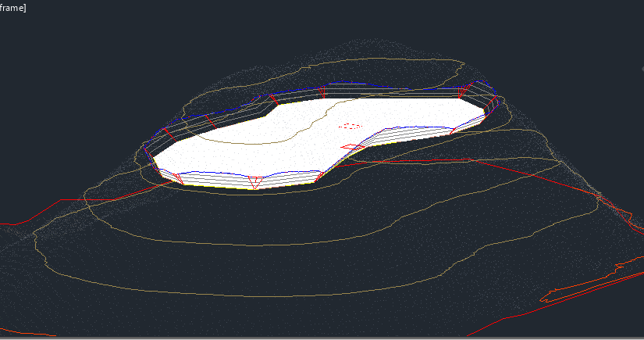Select the small red diamond marker at pad edge
Screen dimensions: 644x340
352,147
